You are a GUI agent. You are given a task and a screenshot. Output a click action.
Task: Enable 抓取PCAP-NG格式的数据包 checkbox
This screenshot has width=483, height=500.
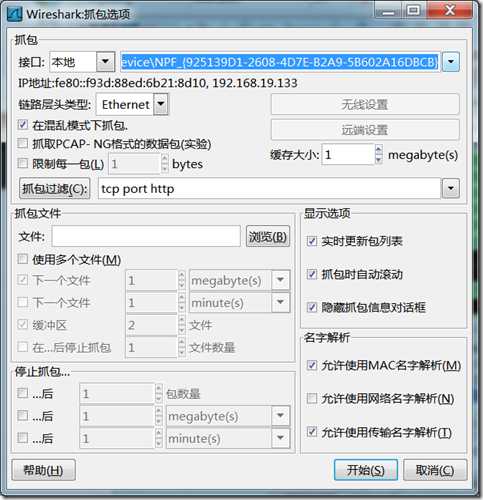[23, 144]
